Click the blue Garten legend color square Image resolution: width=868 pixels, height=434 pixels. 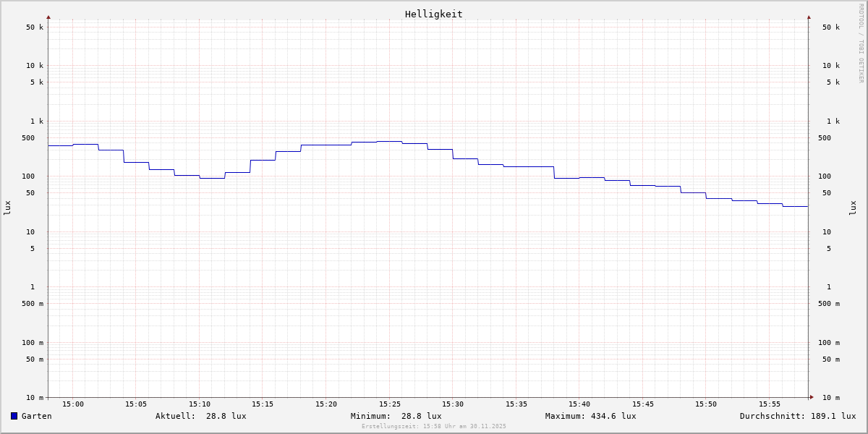(x=14, y=416)
